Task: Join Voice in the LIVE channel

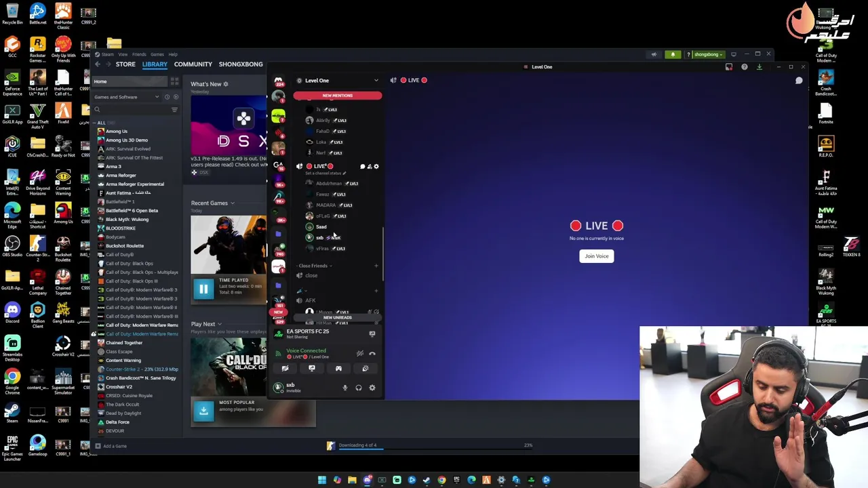Action: pos(597,256)
